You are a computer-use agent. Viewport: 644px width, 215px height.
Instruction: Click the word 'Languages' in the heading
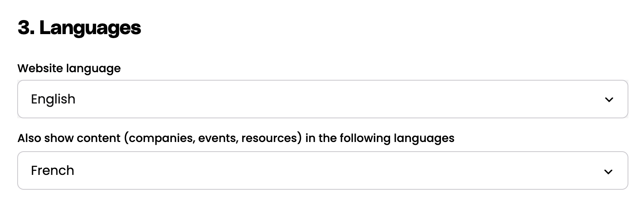coord(90,28)
